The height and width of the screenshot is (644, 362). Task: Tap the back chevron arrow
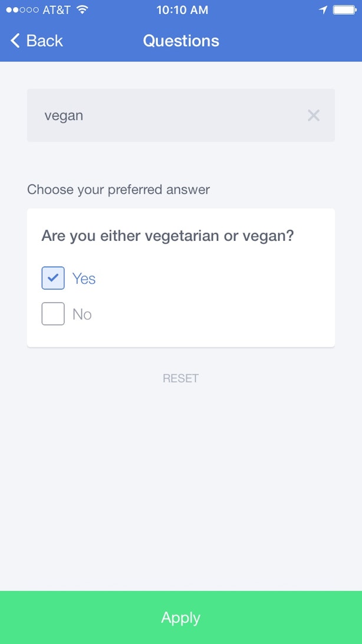(x=15, y=41)
